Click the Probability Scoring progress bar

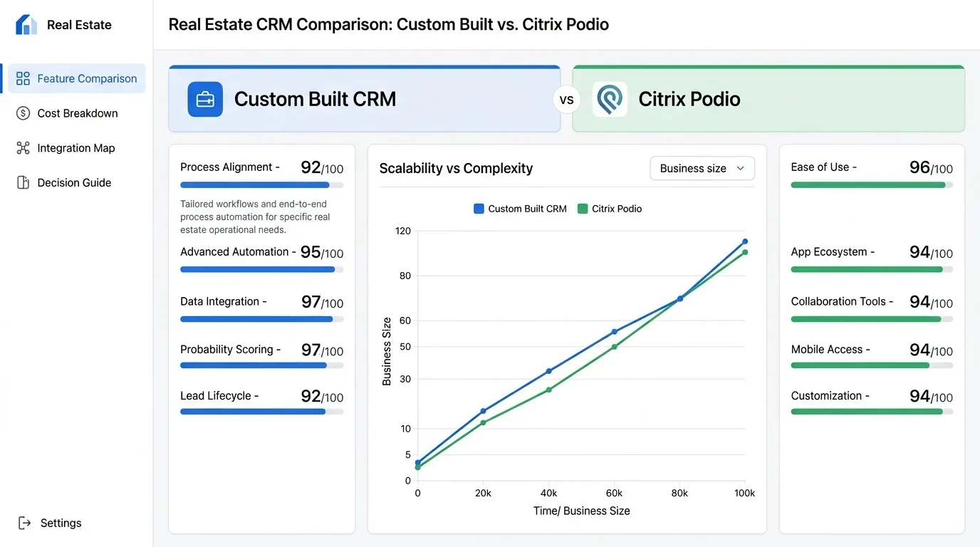pos(262,365)
